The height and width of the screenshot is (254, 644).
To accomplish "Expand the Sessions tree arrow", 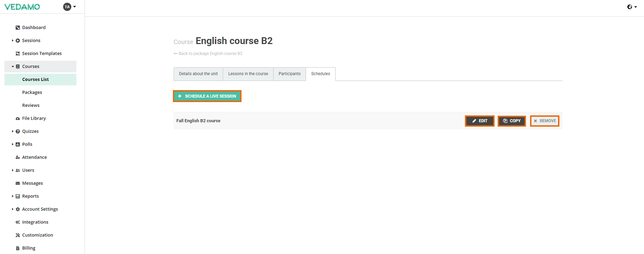I will click(x=13, y=41).
